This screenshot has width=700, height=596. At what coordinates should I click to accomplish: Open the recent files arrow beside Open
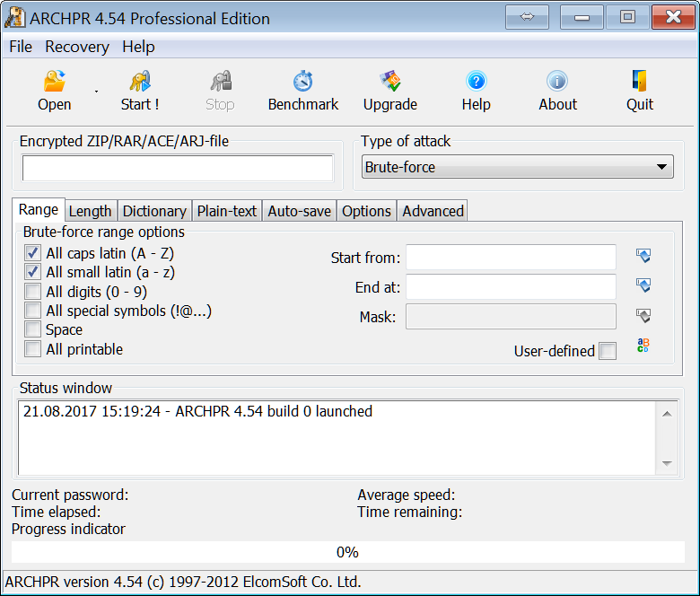96,92
